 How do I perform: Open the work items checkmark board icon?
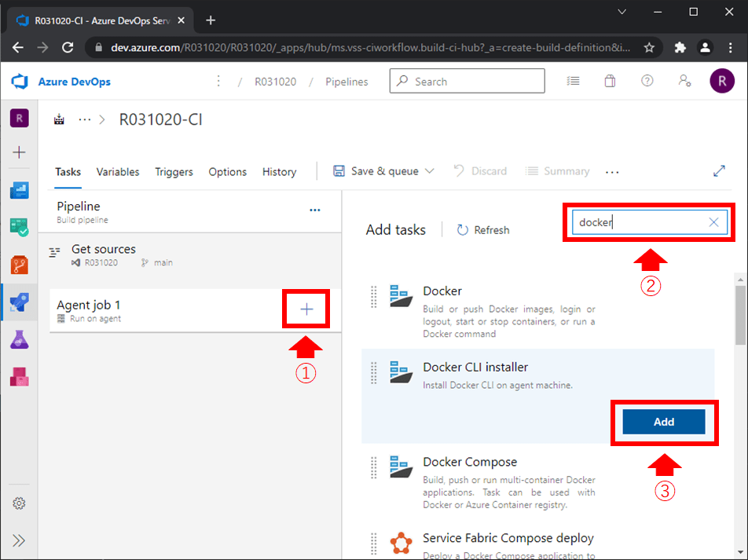click(x=19, y=227)
